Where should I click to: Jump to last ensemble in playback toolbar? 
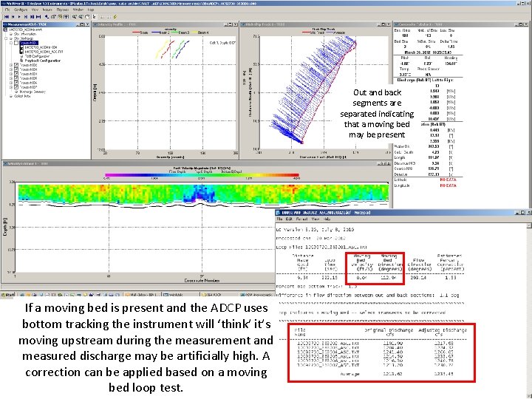pyautogui.click(x=38, y=16)
